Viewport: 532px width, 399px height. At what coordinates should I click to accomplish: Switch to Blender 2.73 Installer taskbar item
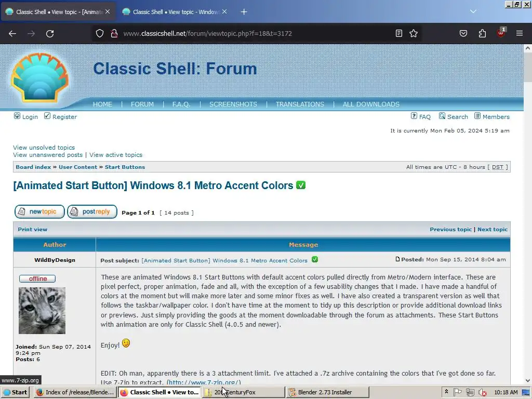328,392
